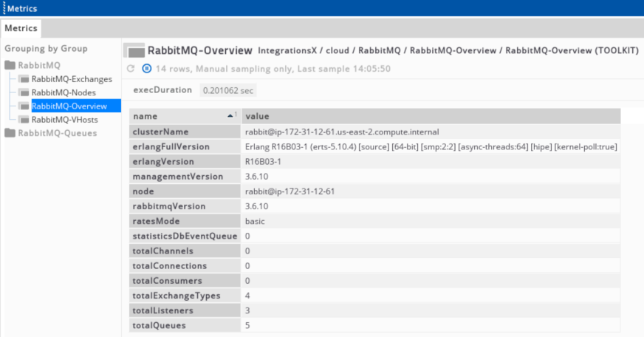The width and height of the screenshot is (644, 337).
Task: Click the node value rabbit@ip-172-31-12-61
Action: [290, 191]
